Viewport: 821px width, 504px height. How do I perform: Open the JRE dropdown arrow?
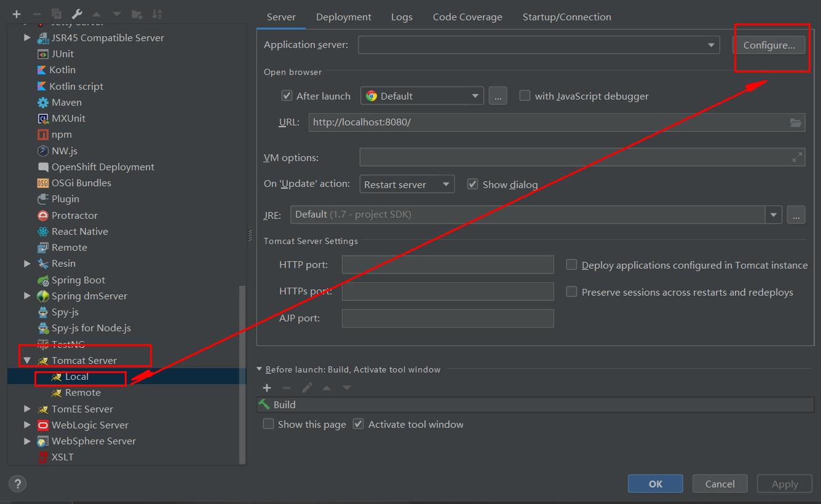774,215
